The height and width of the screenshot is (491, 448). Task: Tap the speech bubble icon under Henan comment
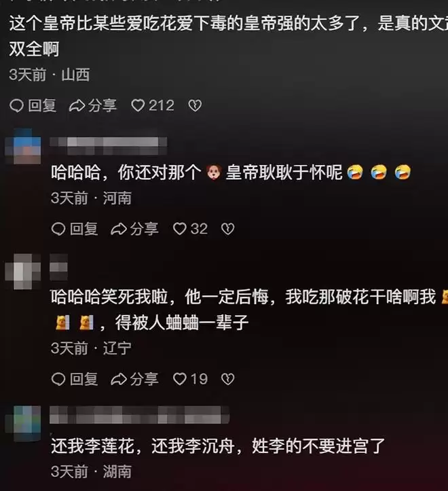point(58,229)
